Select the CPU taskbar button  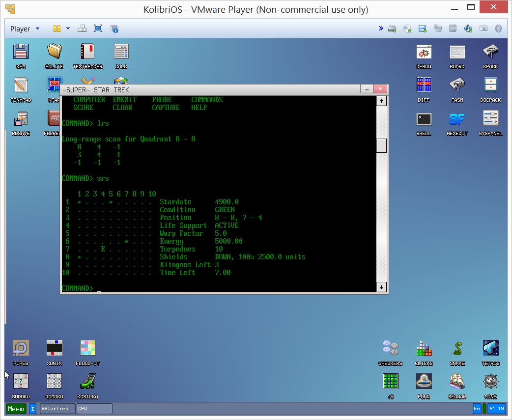click(x=94, y=409)
